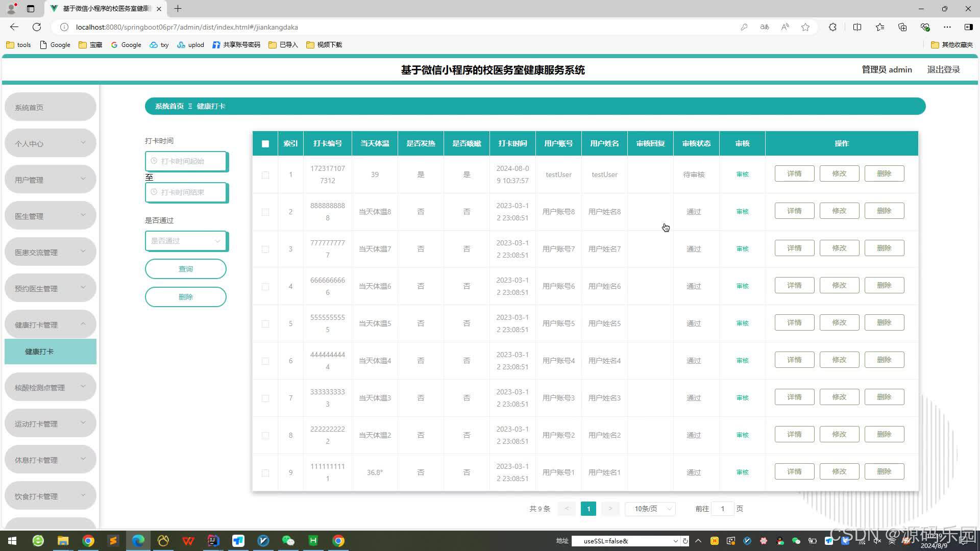Open the tools bookmark folder on favorites bar
The height and width of the screenshot is (551, 980).
(18, 45)
